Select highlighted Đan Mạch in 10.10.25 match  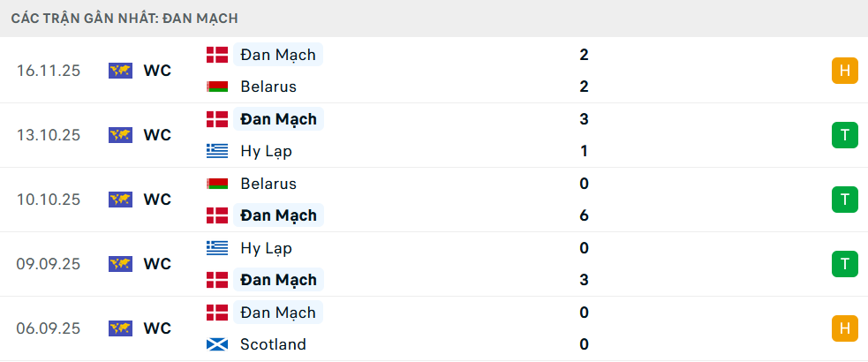(277, 215)
